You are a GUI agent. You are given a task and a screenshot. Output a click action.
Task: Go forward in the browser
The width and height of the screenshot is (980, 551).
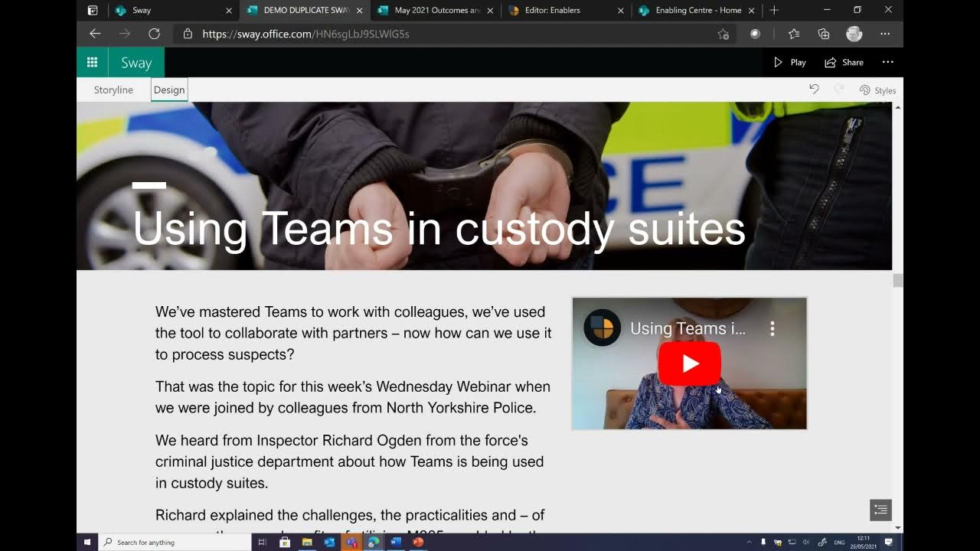tap(125, 34)
